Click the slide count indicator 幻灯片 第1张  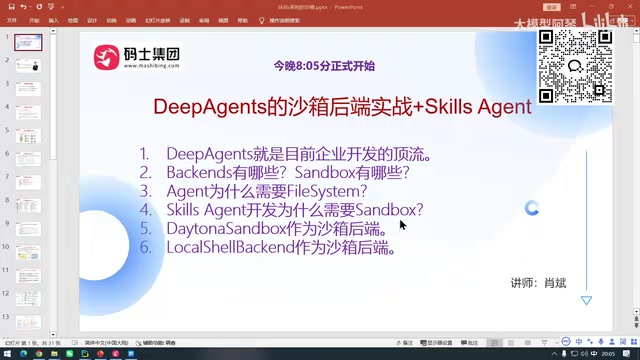33,343
